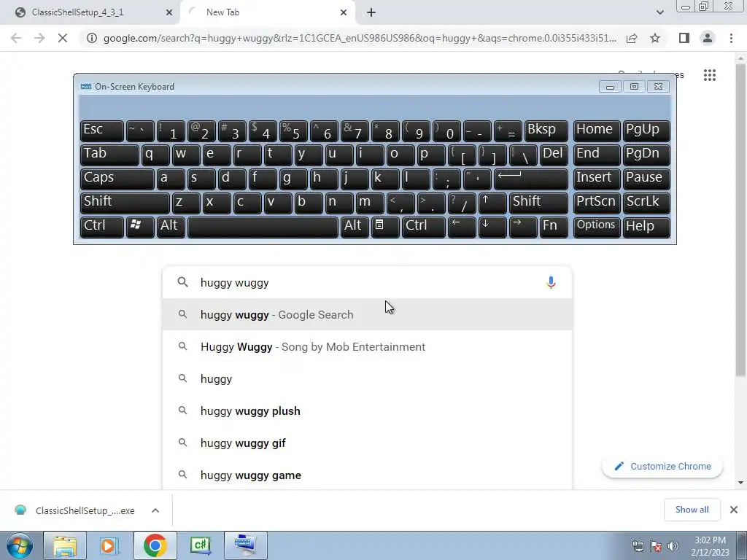View site information icon in address bar

tap(92, 38)
